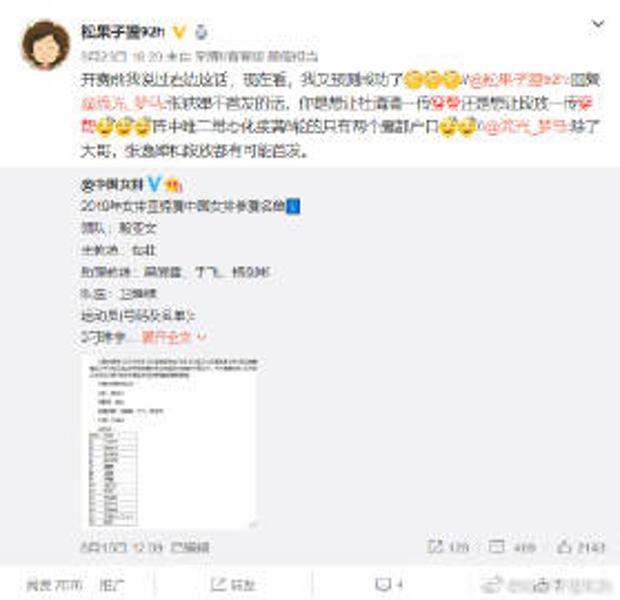
Task: Click the gold V verified badge
Action: [x=179, y=32]
